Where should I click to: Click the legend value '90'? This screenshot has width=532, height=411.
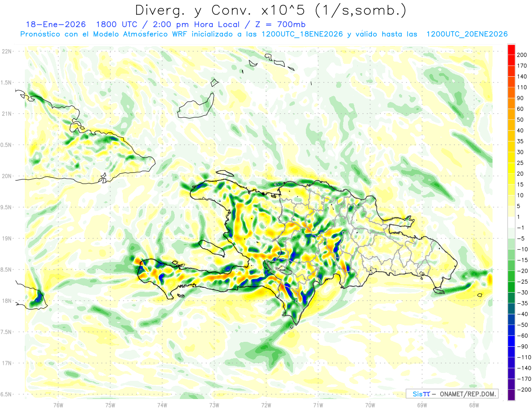point(520,98)
